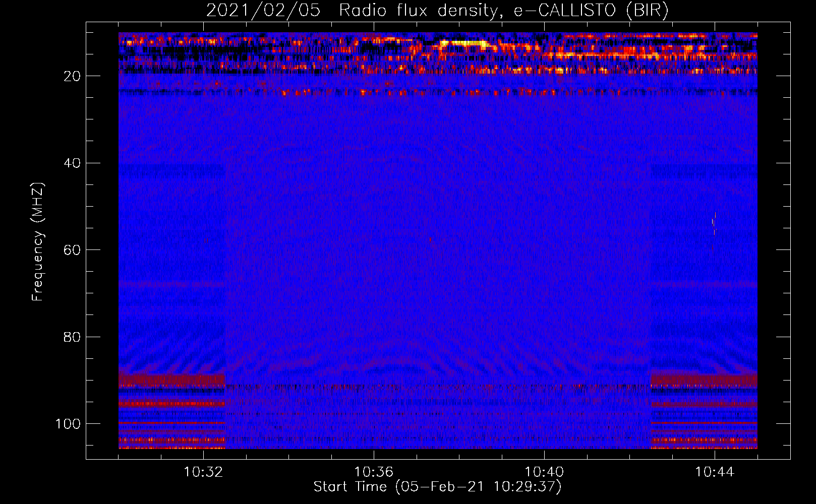Click the "Start Time (05-Feb-21 10:29:37)" label

point(437,487)
